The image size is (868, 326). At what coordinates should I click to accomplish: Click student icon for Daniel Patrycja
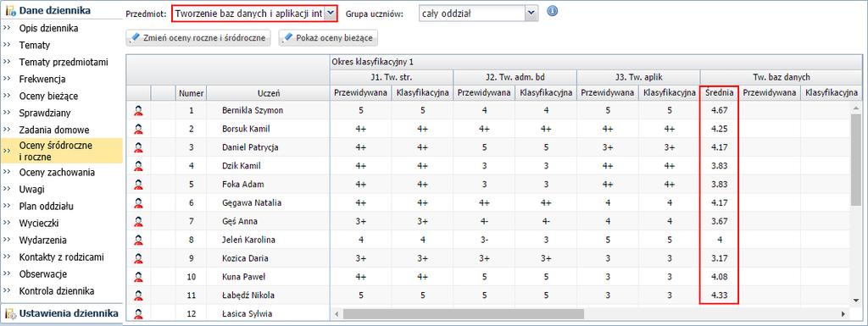point(138,147)
